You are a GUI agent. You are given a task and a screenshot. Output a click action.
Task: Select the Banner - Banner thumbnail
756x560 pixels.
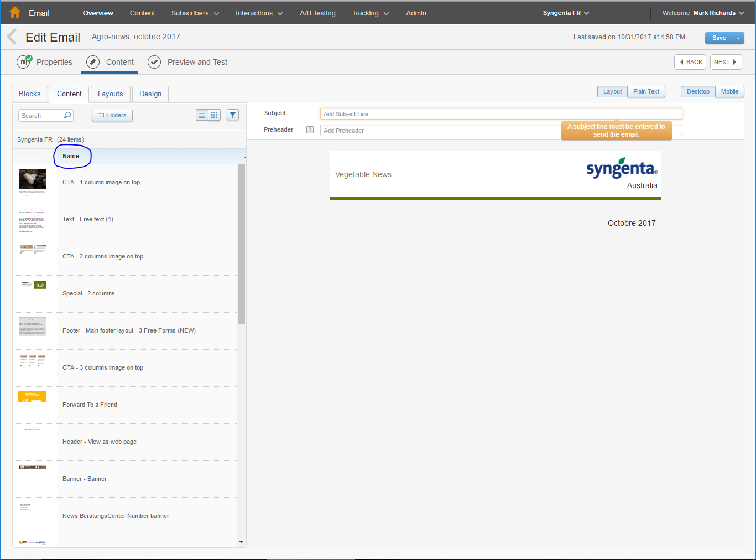click(32, 468)
